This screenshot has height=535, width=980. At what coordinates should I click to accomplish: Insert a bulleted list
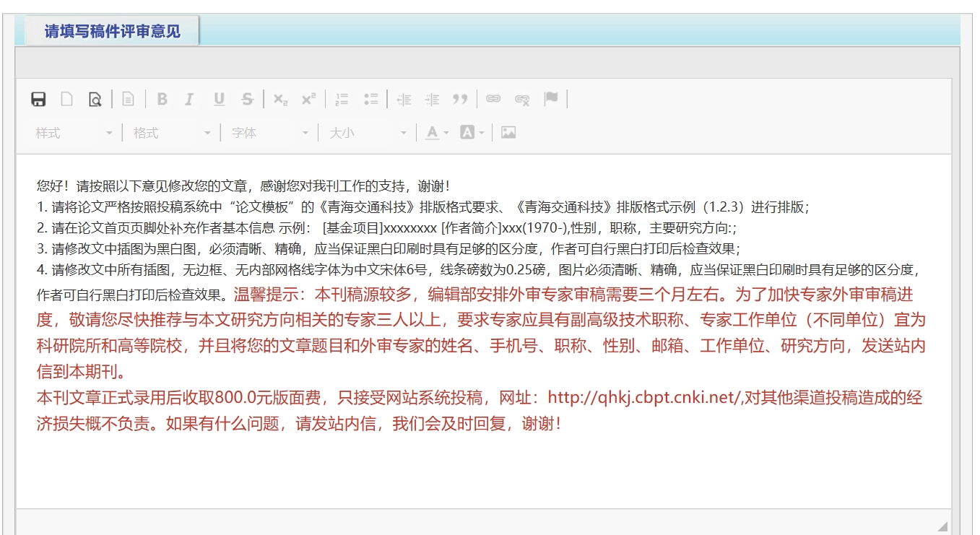(x=370, y=100)
